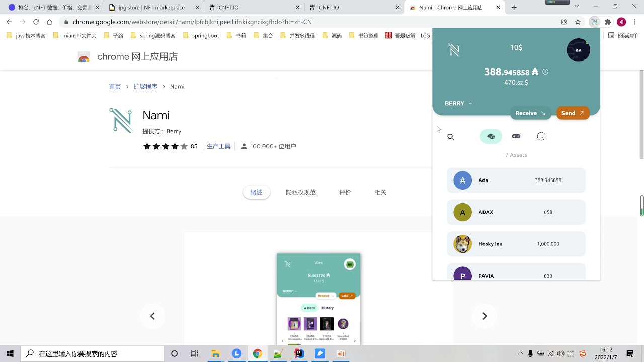Click the Hosky Inu token avatar
The width and height of the screenshot is (644, 362).
(x=463, y=244)
